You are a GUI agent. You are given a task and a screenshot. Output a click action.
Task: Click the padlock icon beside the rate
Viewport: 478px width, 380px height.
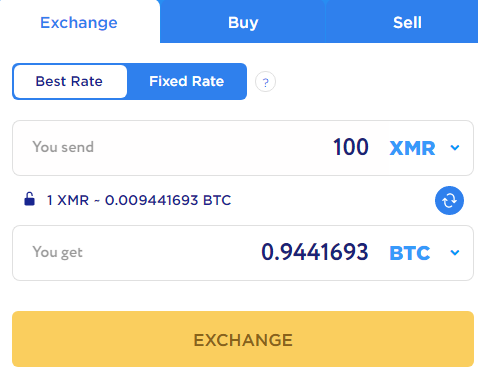(x=29, y=199)
